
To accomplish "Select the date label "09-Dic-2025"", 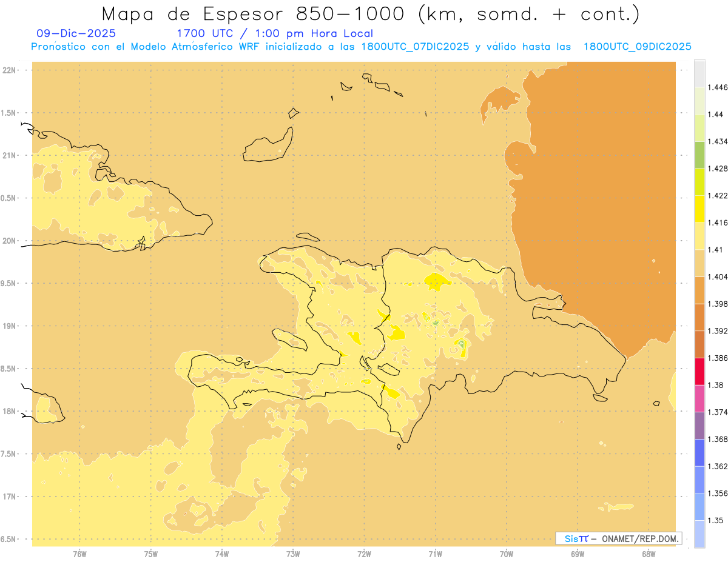I will [x=76, y=33].
